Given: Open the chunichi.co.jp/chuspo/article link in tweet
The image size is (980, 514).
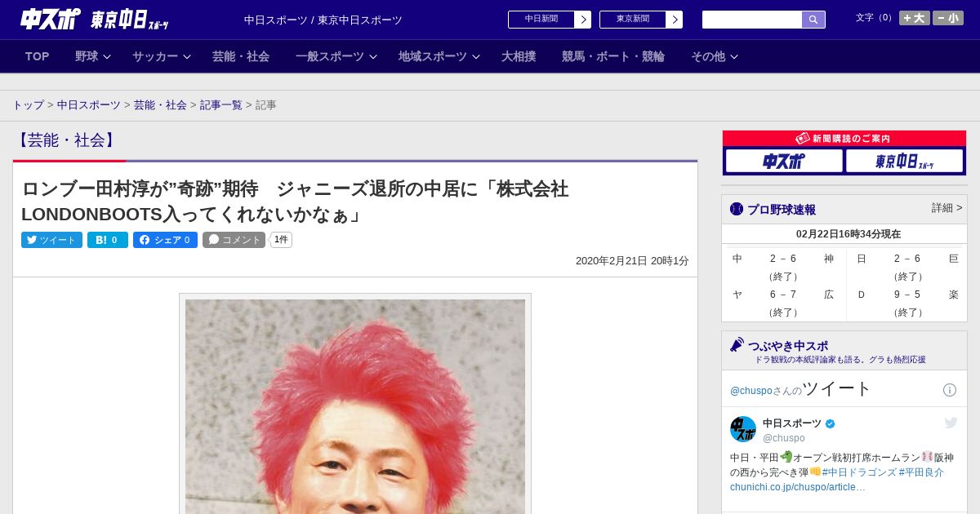Looking at the screenshot, I should point(798,487).
